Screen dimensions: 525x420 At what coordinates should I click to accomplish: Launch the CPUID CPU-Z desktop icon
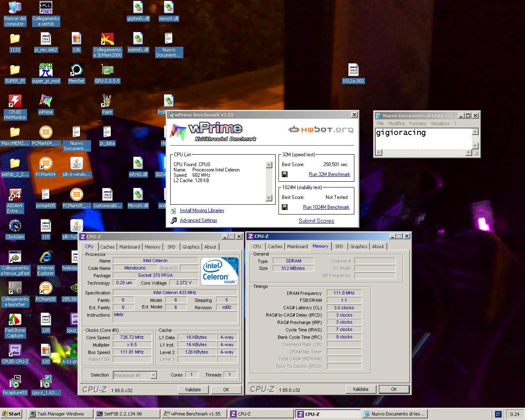[x=15, y=354]
